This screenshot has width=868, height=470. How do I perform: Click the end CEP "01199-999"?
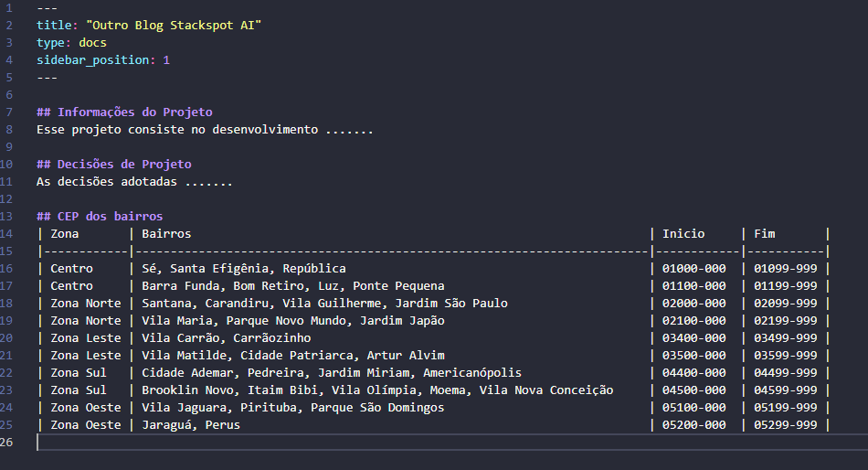[786, 286]
